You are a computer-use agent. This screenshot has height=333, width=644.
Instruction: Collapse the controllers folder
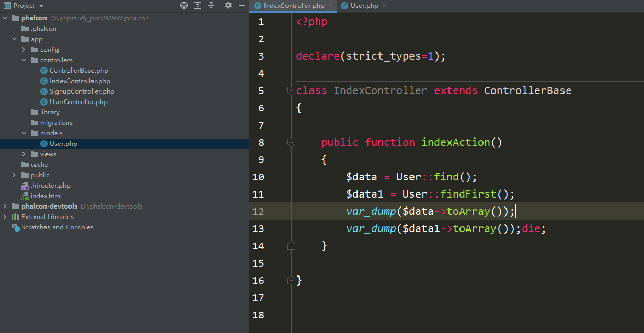click(x=24, y=60)
